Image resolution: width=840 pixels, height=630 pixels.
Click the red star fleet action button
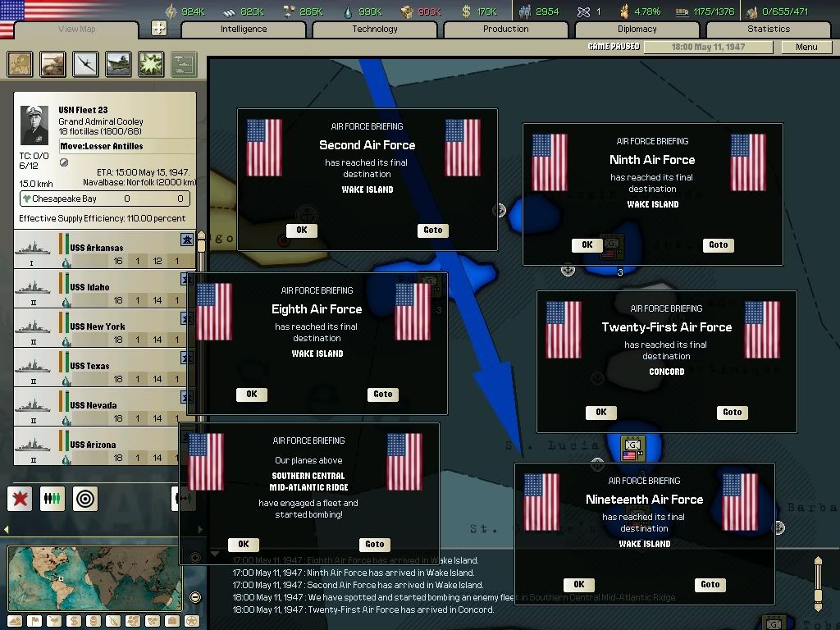20,499
